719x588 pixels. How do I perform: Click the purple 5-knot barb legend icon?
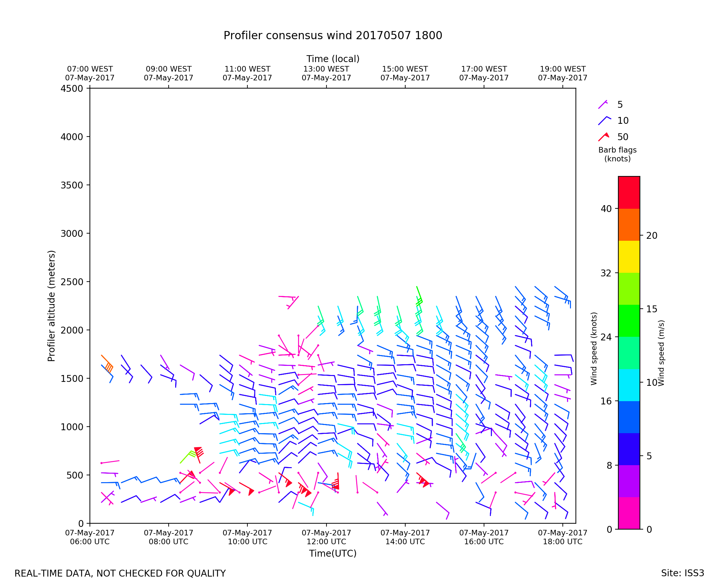[602, 105]
